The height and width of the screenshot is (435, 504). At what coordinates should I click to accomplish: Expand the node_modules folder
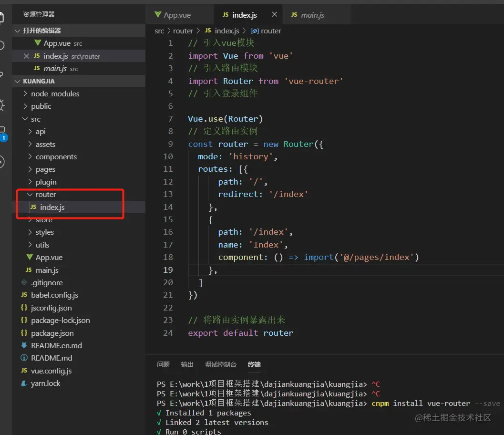tap(25, 93)
